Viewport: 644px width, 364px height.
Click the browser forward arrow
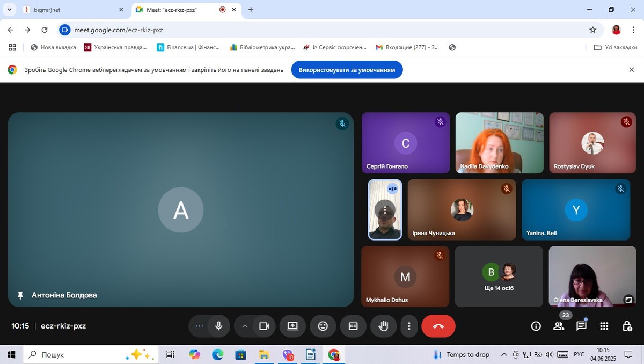coord(27,30)
